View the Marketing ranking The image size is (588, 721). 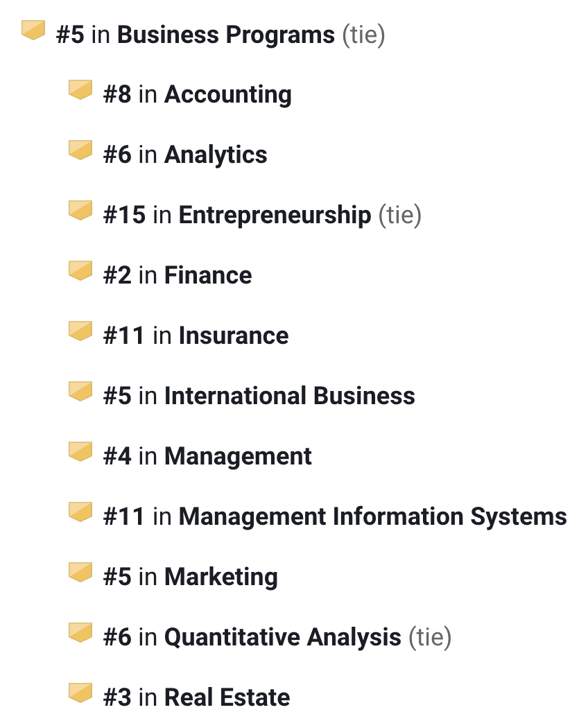click(220, 577)
